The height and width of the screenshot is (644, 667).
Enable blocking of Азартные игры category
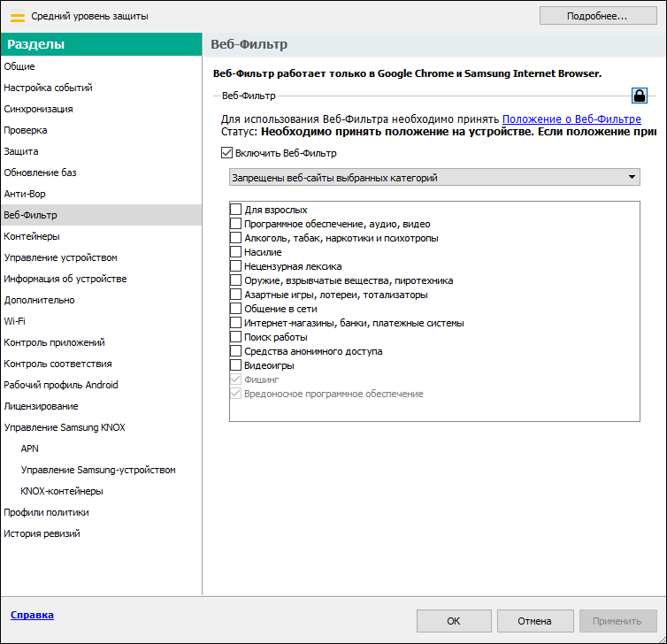point(235,295)
